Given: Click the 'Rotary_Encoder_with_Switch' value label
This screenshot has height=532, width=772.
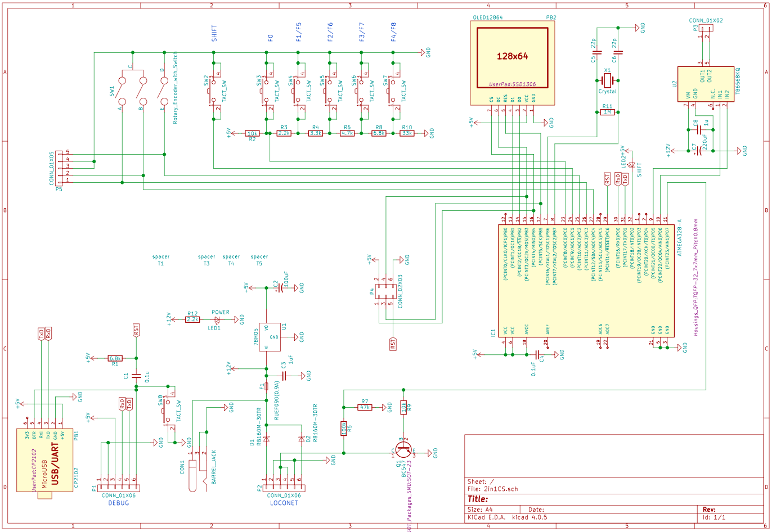Looking at the screenshot, I should click(x=175, y=87).
